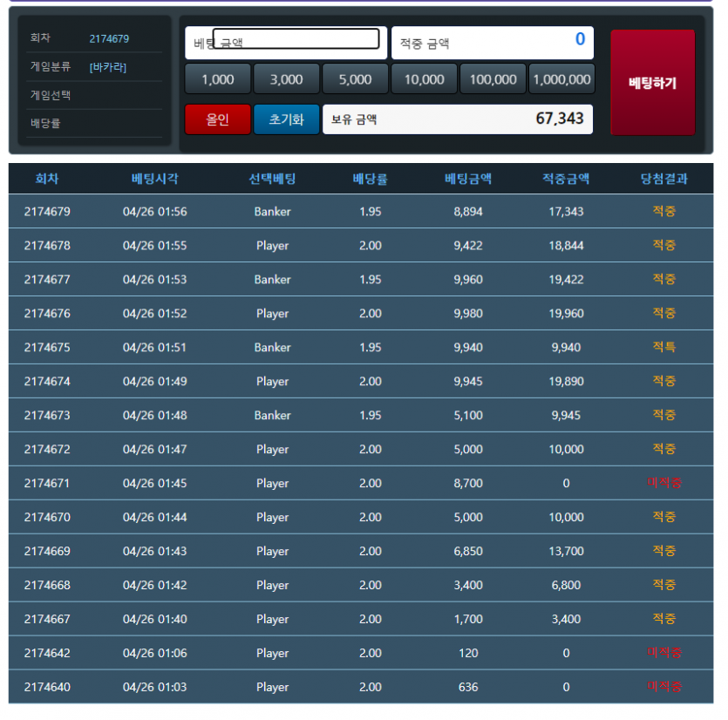Image resolution: width=728 pixels, height=720 pixels.
Task: Click the 당첨결과 column header
Action: click(663, 179)
